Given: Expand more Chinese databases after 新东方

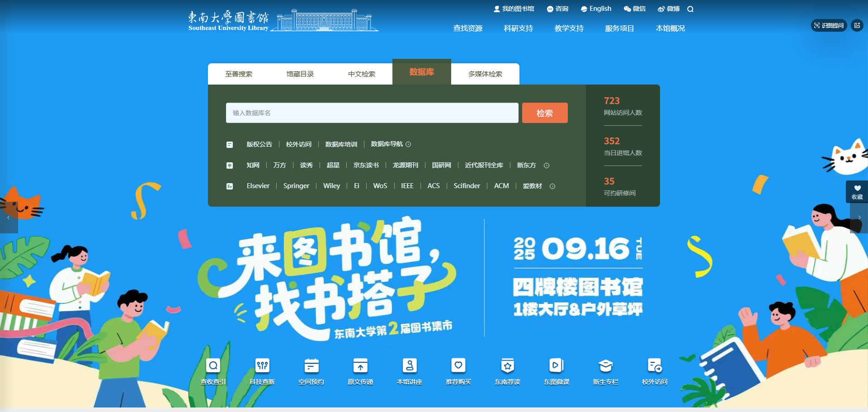Looking at the screenshot, I should pyautogui.click(x=547, y=166).
